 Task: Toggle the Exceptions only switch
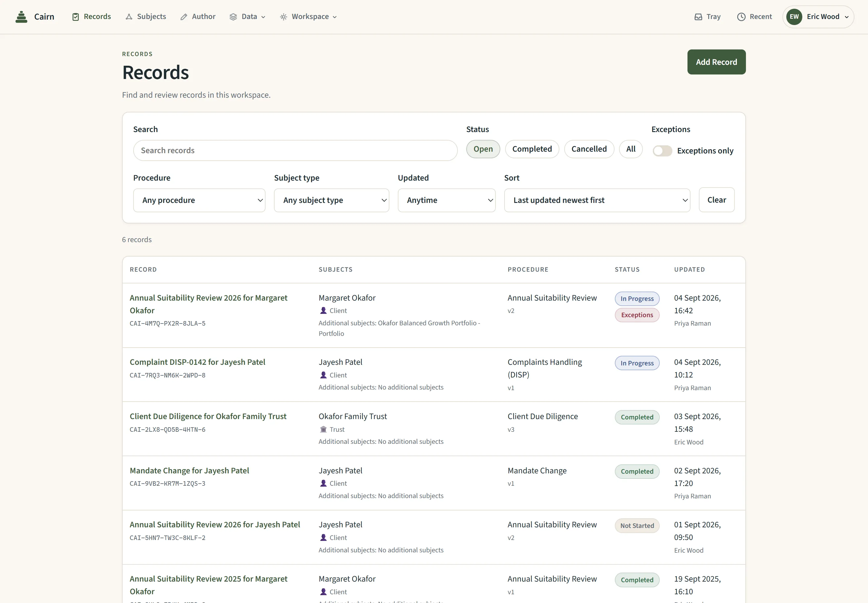(662, 151)
